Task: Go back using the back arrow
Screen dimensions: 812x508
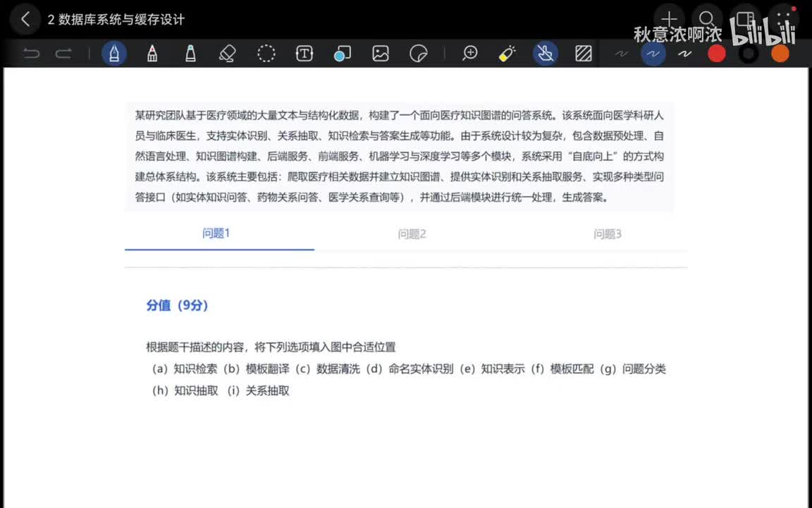Action: tap(25, 20)
